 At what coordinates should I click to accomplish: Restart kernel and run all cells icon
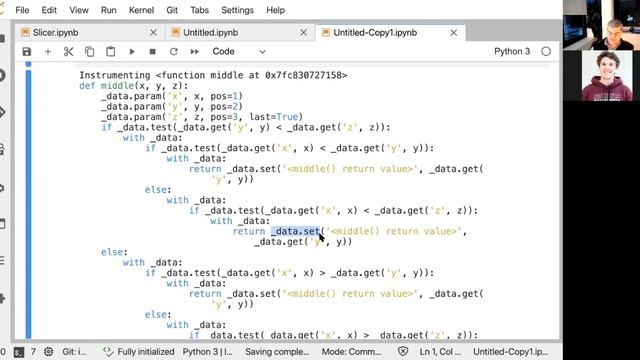[x=195, y=52]
